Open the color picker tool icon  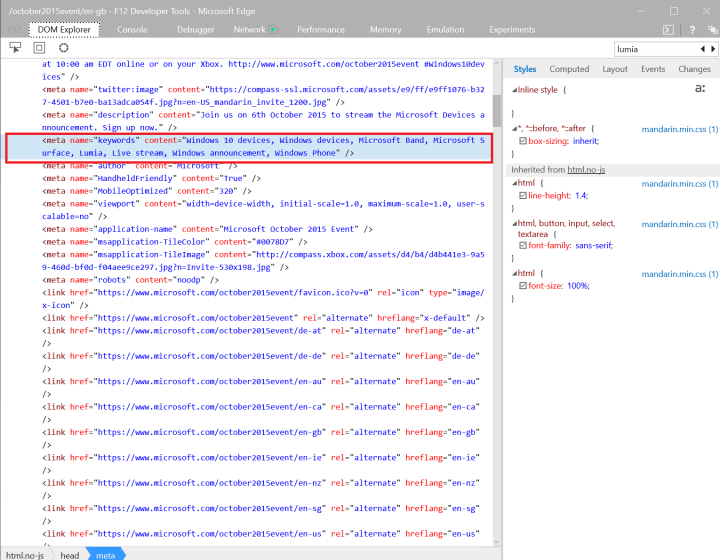click(x=63, y=47)
